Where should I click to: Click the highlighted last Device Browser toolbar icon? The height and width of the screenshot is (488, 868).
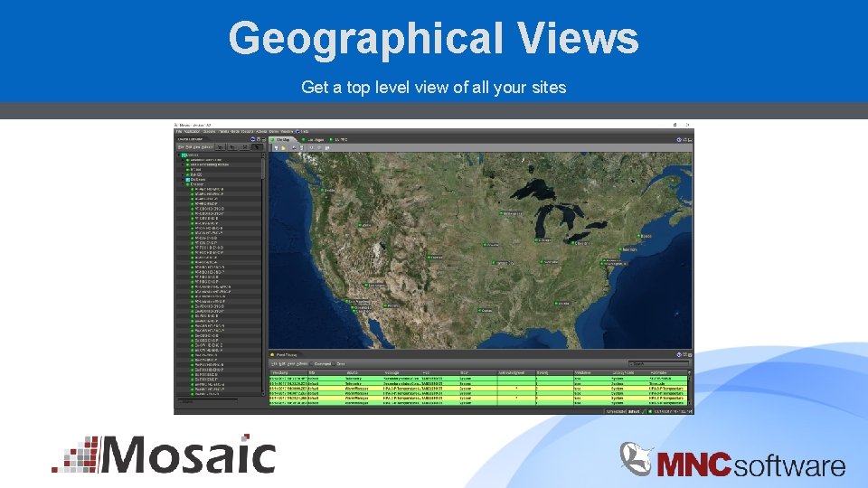(x=257, y=147)
